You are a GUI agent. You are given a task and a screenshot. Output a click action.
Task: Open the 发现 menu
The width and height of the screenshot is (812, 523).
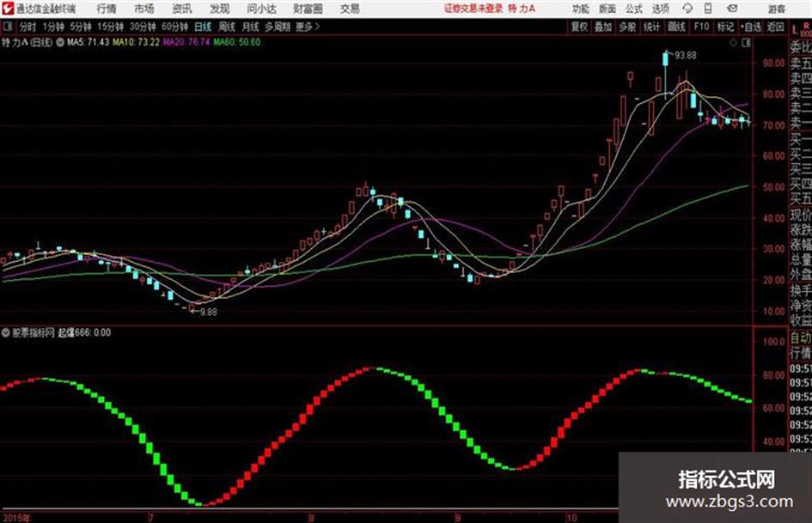pyautogui.click(x=220, y=9)
